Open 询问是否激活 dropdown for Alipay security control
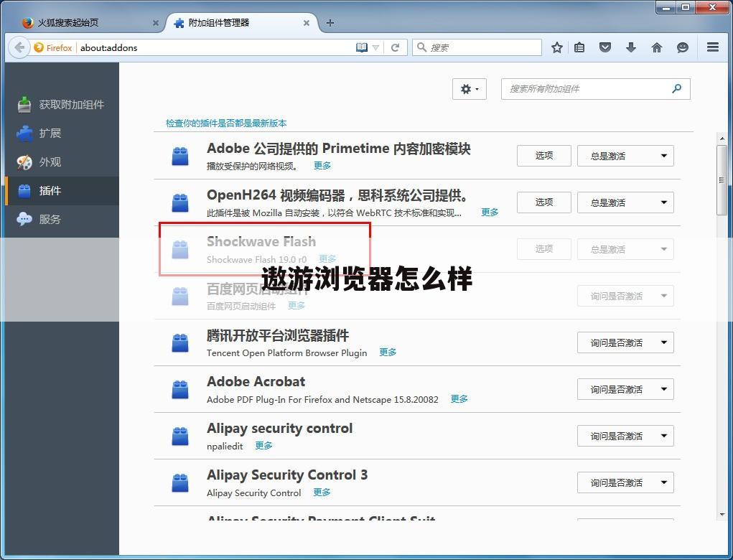The image size is (733, 560). 625,436
